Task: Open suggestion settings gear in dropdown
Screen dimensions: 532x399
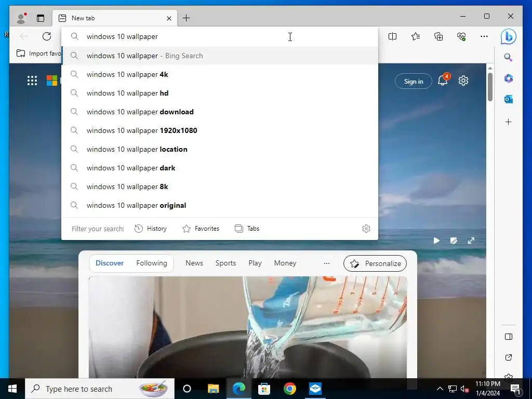Action: click(x=366, y=229)
